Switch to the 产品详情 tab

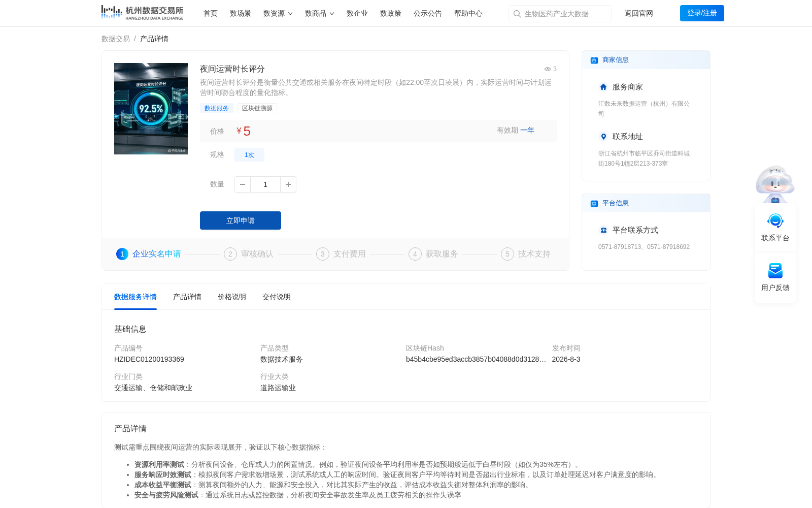187,297
